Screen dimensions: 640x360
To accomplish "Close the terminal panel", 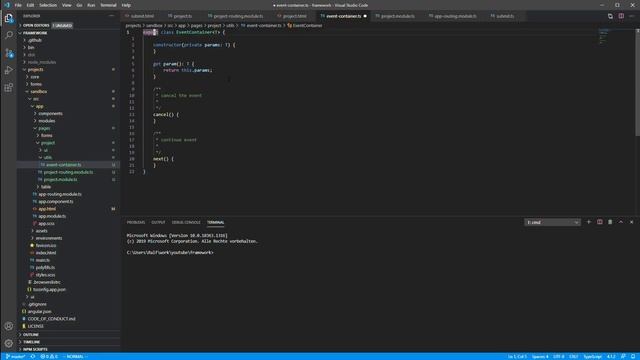I will point(631,222).
